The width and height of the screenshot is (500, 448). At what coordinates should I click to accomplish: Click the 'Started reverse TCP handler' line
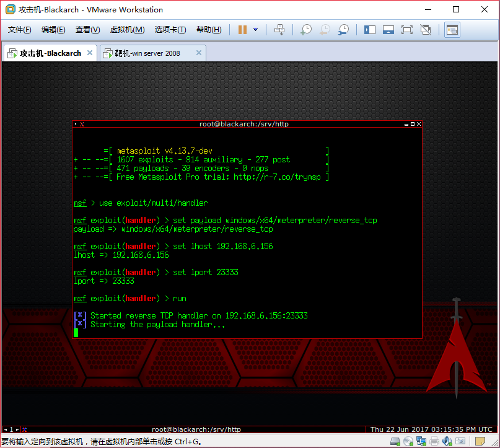point(191,315)
